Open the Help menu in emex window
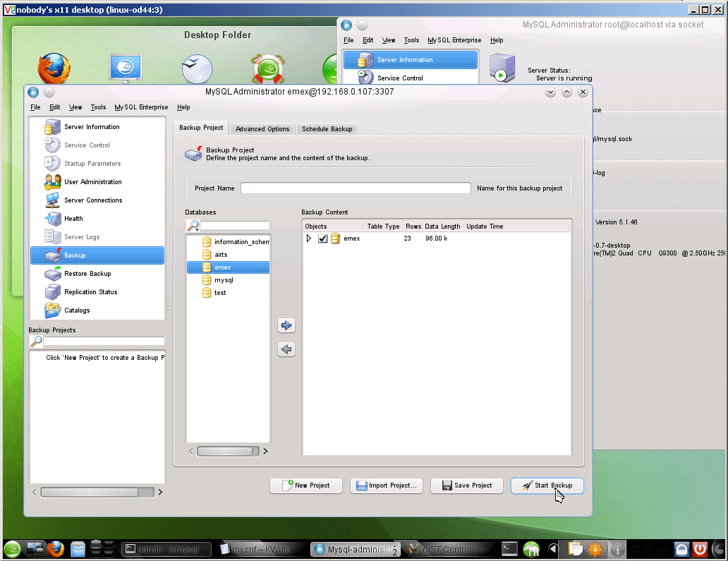 183,107
